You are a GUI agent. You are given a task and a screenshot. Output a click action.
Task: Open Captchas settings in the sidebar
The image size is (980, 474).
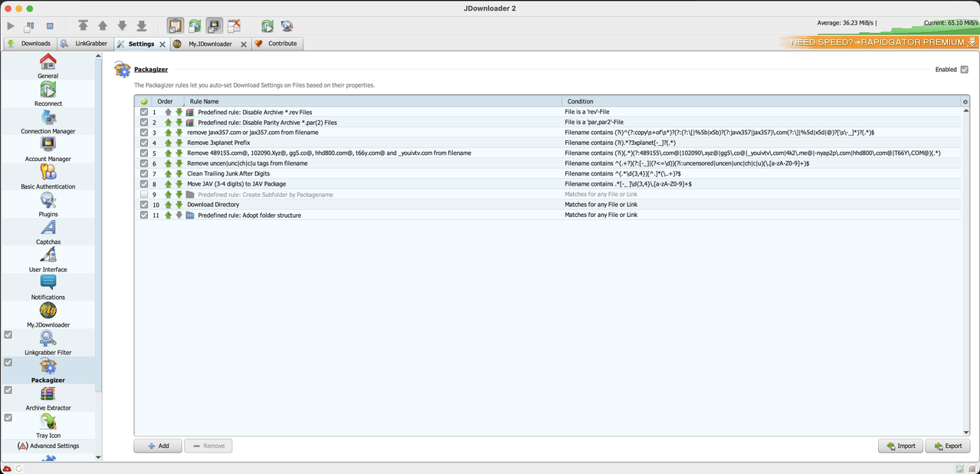[x=48, y=232]
